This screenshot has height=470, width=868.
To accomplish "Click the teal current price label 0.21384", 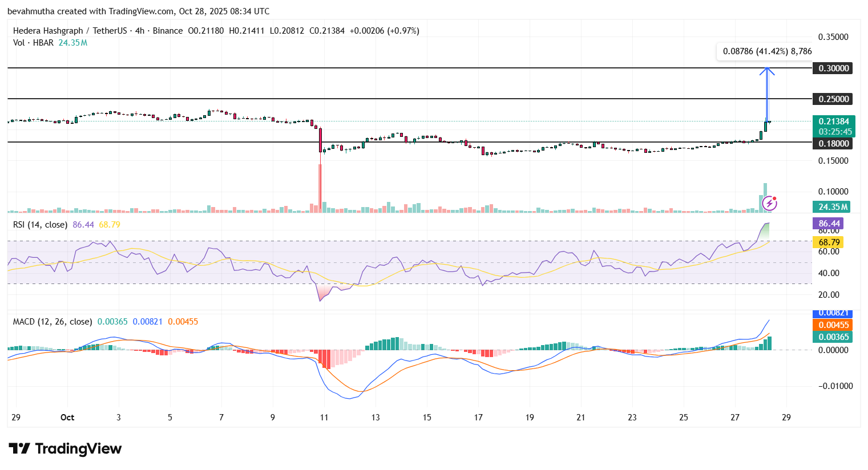I will pos(834,121).
